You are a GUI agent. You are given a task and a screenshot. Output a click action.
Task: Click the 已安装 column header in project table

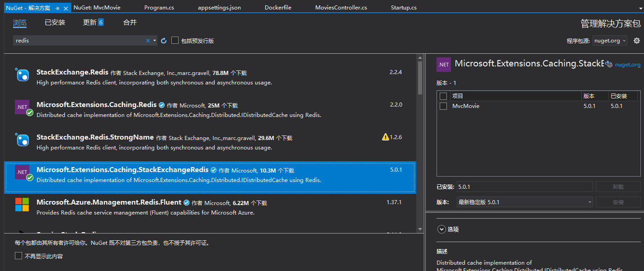click(624, 96)
